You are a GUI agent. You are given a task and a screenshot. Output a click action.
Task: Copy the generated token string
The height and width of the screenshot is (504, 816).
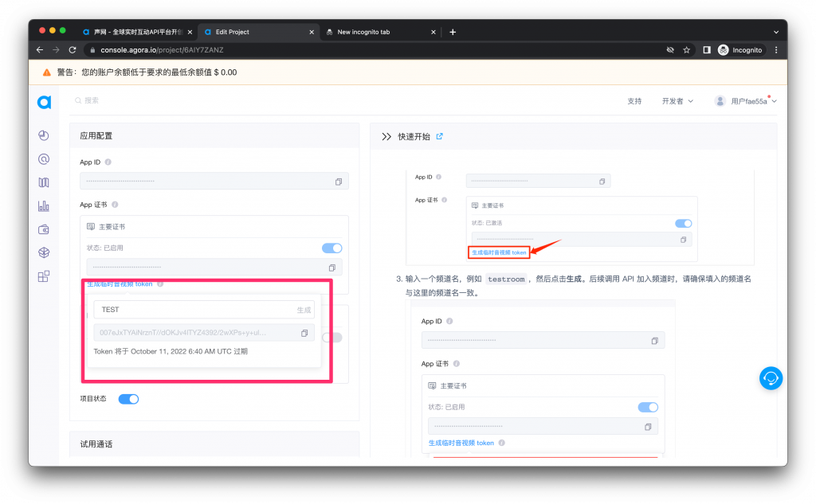(x=304, y=333)
